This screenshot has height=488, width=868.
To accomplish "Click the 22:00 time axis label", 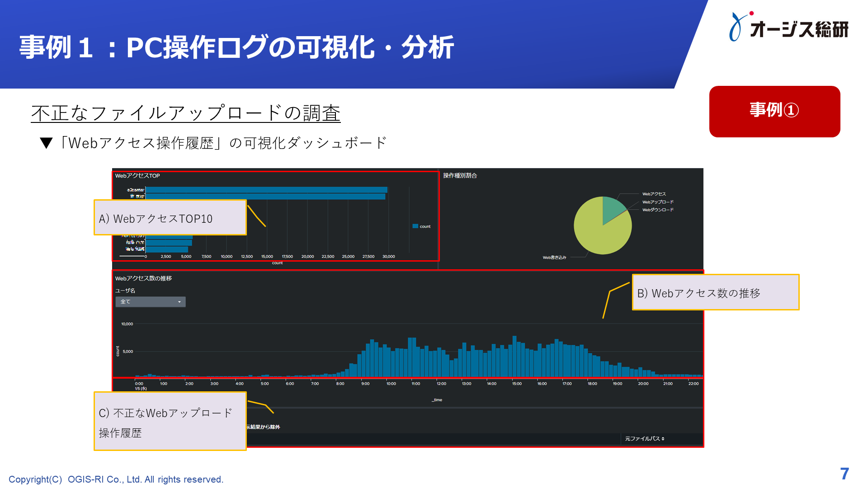I will click(x=693, y=384).
